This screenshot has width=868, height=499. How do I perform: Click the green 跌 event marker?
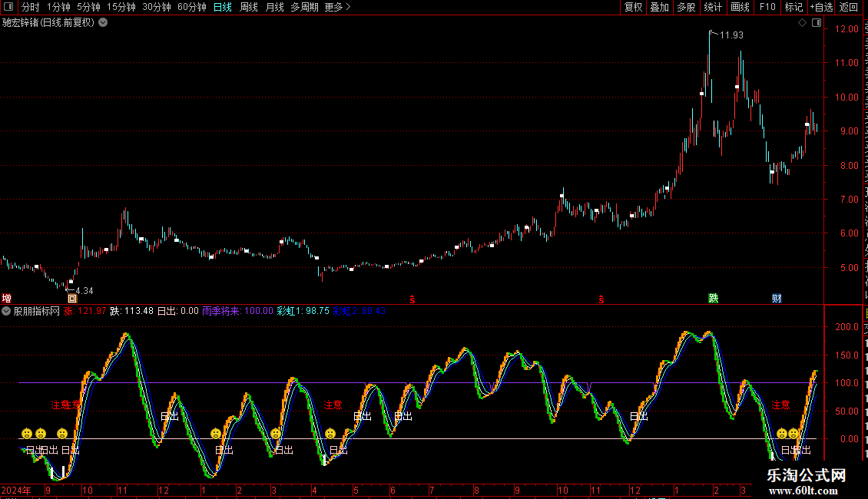pyautogui.click(x=714, y=299)
